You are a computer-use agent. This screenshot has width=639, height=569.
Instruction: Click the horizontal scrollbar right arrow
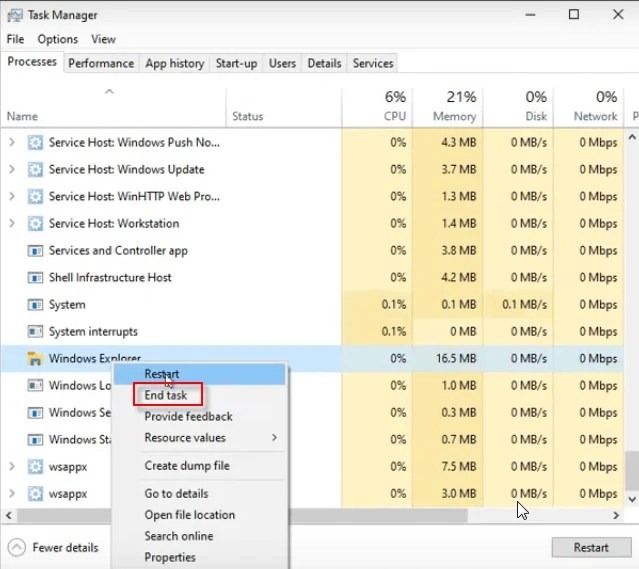[616, 515]
